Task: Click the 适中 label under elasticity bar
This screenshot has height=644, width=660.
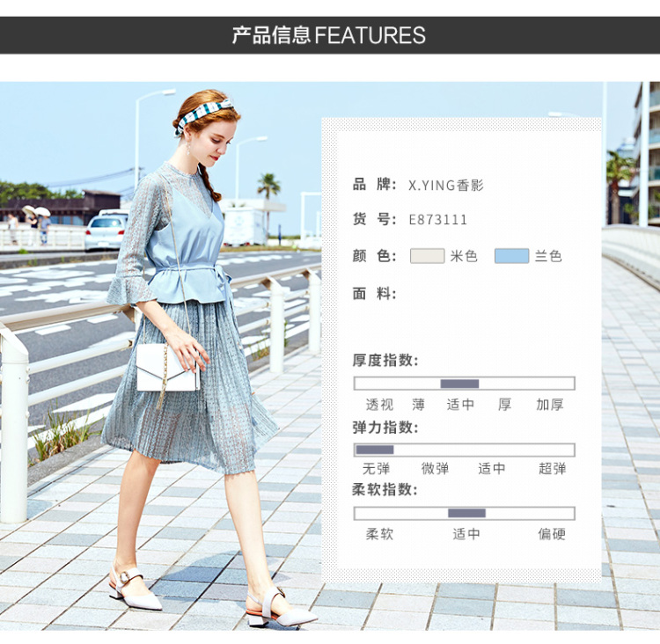Action: pos(492,468)
